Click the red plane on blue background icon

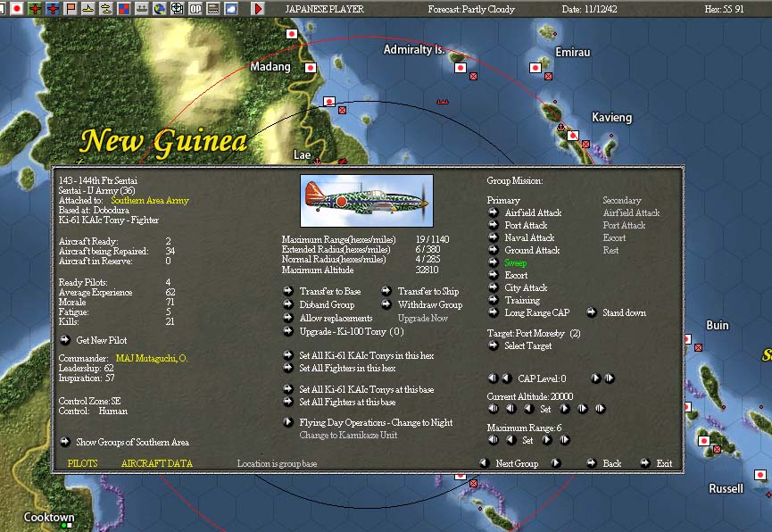tap(53, 8)
